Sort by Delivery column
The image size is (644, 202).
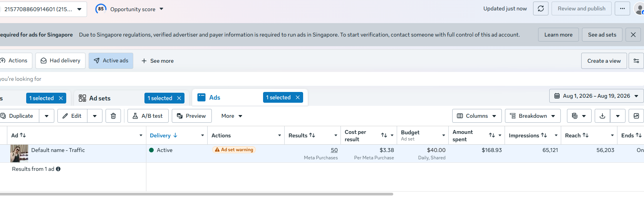175,135
